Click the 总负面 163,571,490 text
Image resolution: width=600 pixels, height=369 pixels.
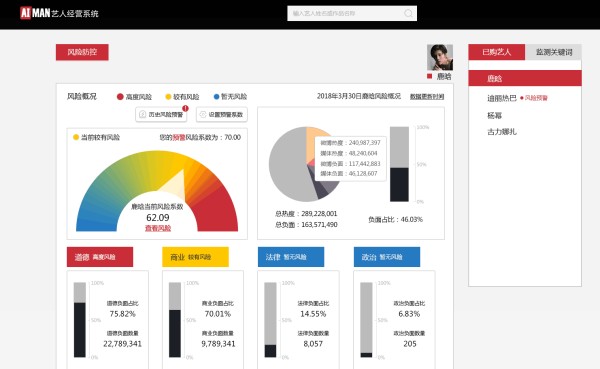[x=306, y=225]
